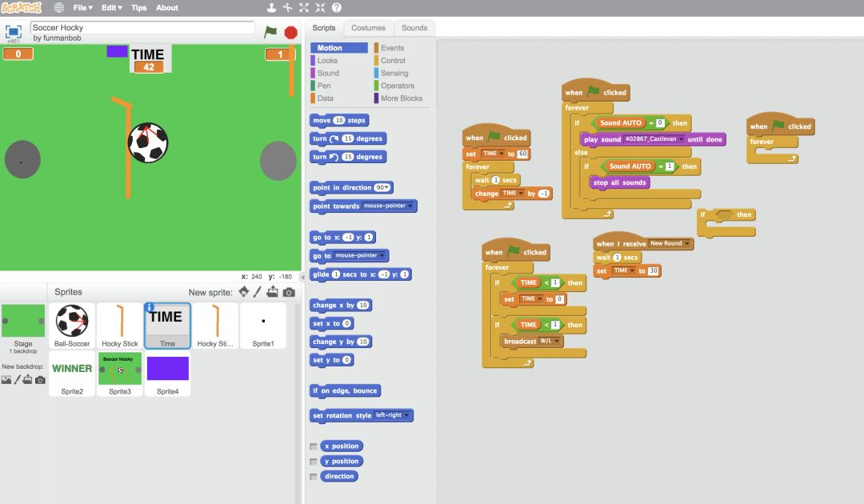Open the File menu
Screen dimensions: 864x504
click(82, 8)
